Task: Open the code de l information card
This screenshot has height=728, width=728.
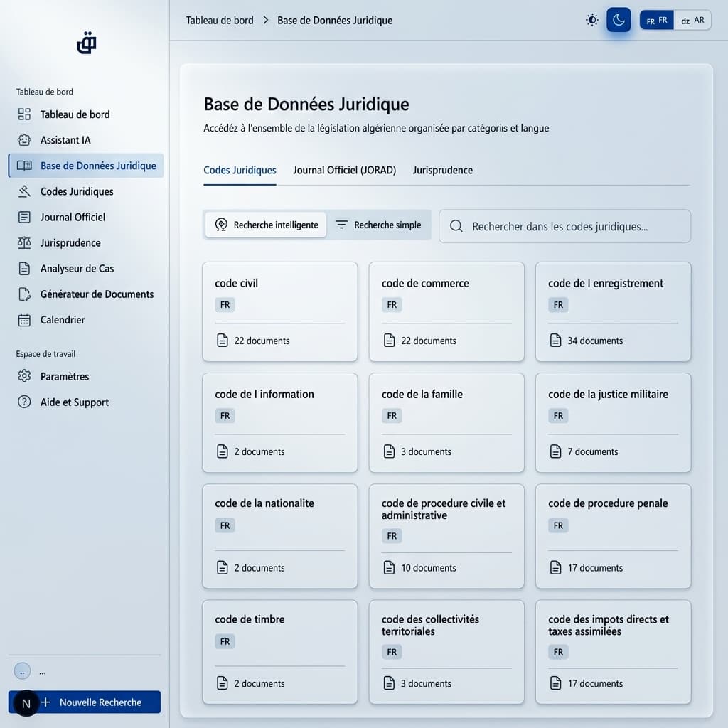Action: (x=280, y=422)
